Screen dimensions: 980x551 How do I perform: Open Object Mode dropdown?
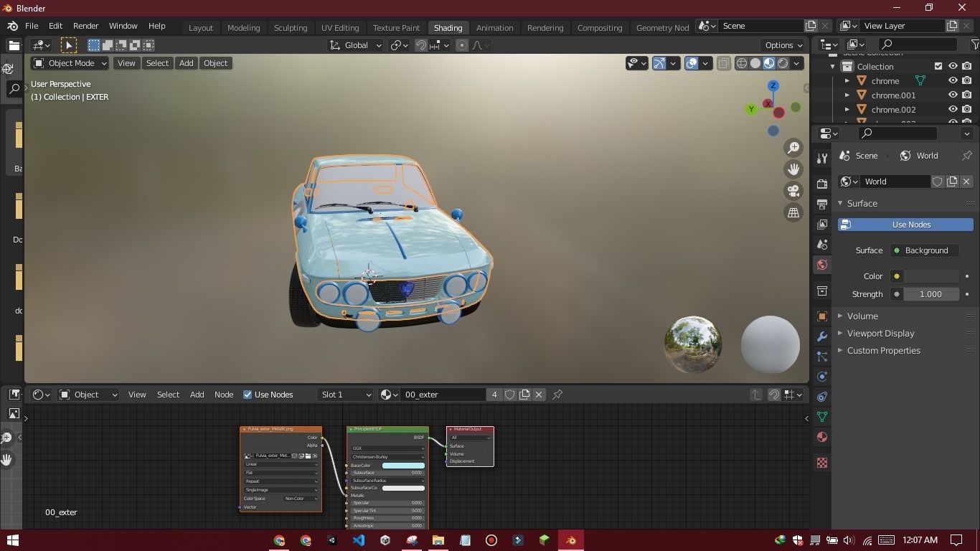coord(70,63)
